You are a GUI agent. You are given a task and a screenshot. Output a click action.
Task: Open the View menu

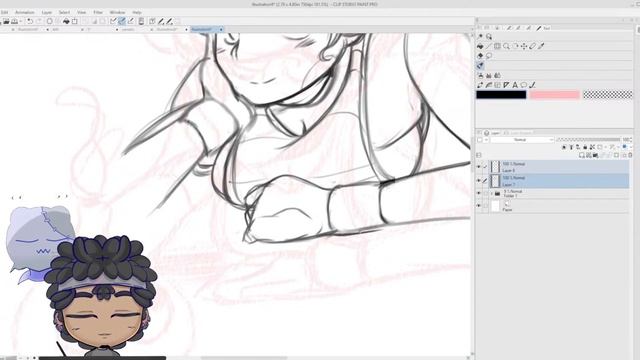coord(82,13)
